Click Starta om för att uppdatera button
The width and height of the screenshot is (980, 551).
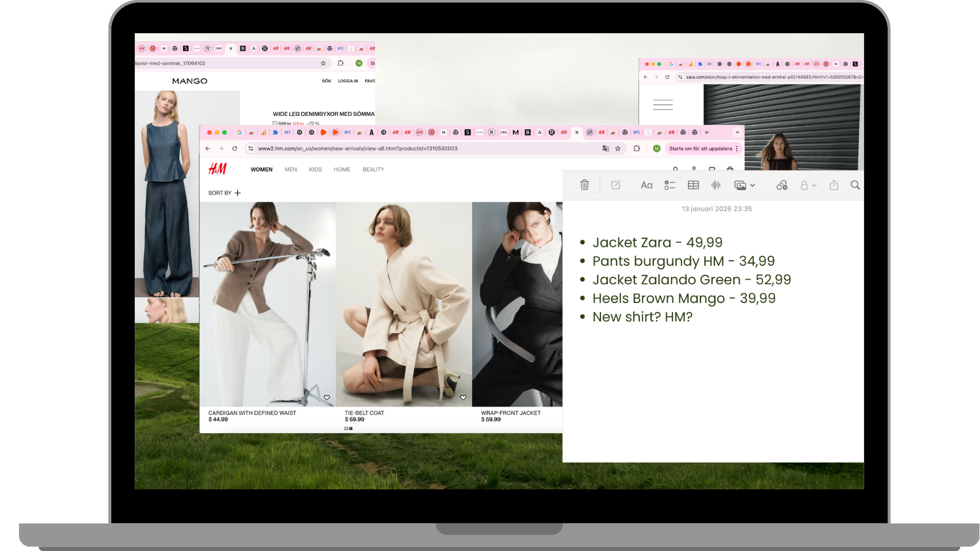tap(702, 148)
